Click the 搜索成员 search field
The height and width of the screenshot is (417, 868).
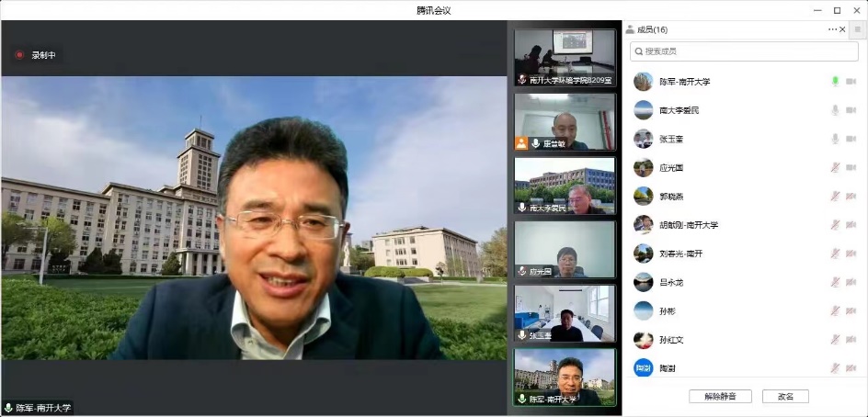tap(744, 51)
